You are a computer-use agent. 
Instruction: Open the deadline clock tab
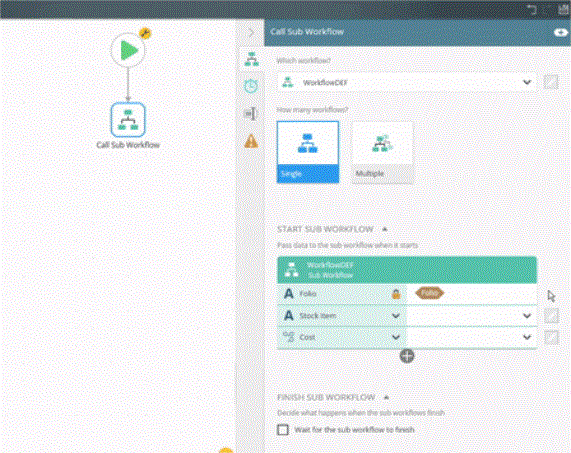pyautogui.click(x=251, y=86)
